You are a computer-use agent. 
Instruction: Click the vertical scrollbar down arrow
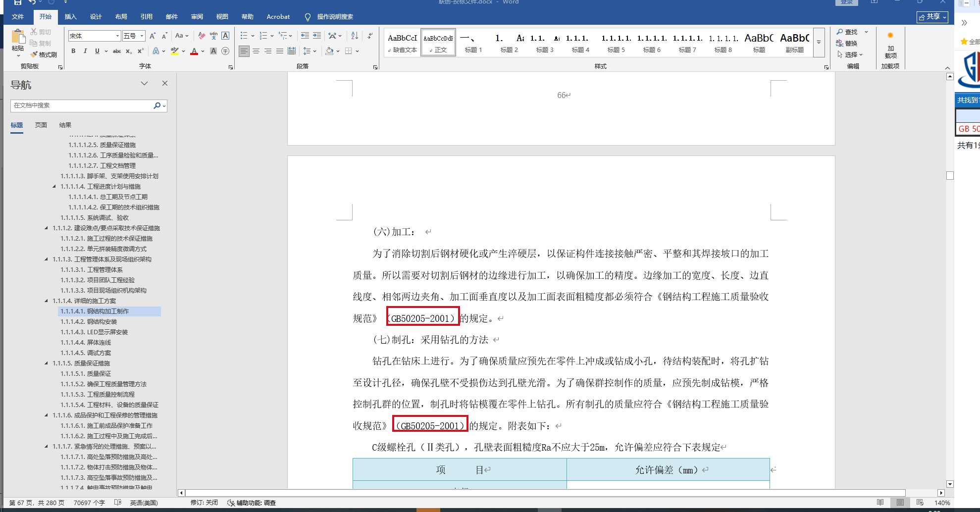click(950, 484)
